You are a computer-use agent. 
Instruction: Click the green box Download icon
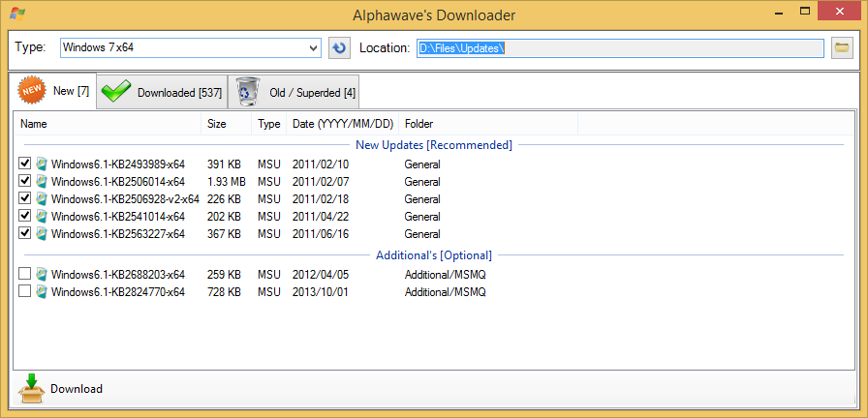click(x=32, y=388)
